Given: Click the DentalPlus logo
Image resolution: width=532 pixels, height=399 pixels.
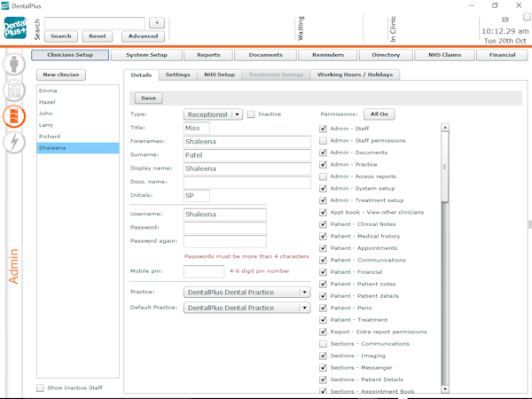Looking at the screenshot, I should click(15, 27).
